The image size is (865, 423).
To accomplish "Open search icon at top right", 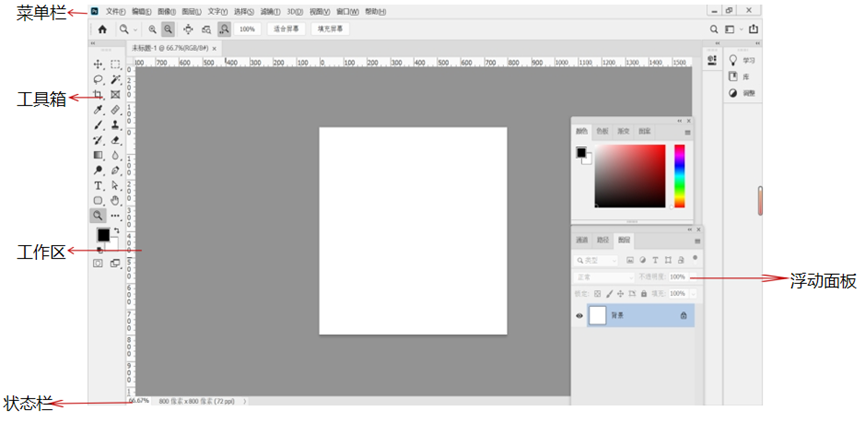I will 714,29.
